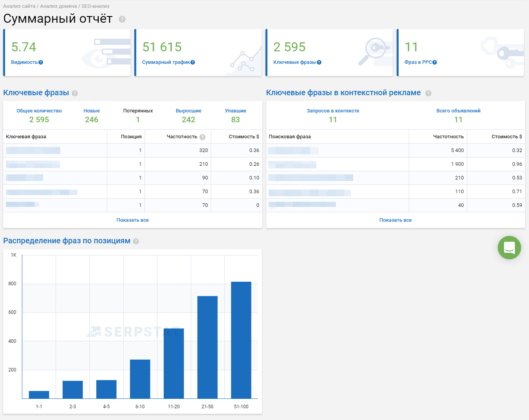Open Ключевые фразы в контекстной рекламе heading

[343, 93]
